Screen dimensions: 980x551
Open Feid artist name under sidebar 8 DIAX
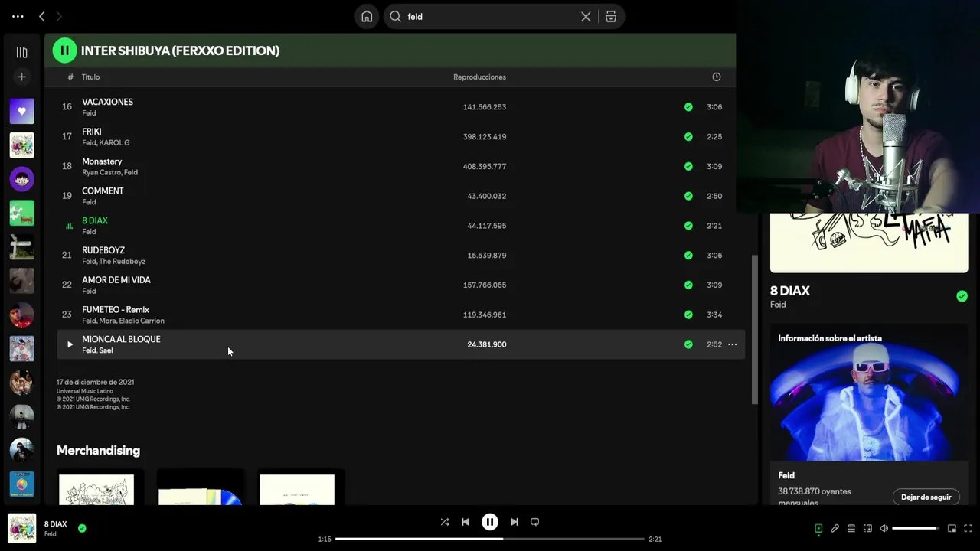point(778,305)
